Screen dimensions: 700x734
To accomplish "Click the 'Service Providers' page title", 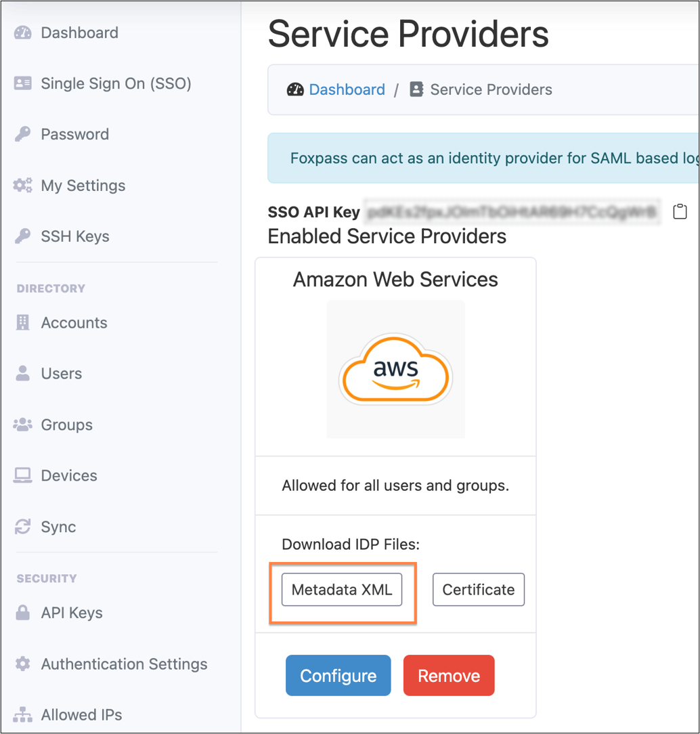I will (408, 34).
